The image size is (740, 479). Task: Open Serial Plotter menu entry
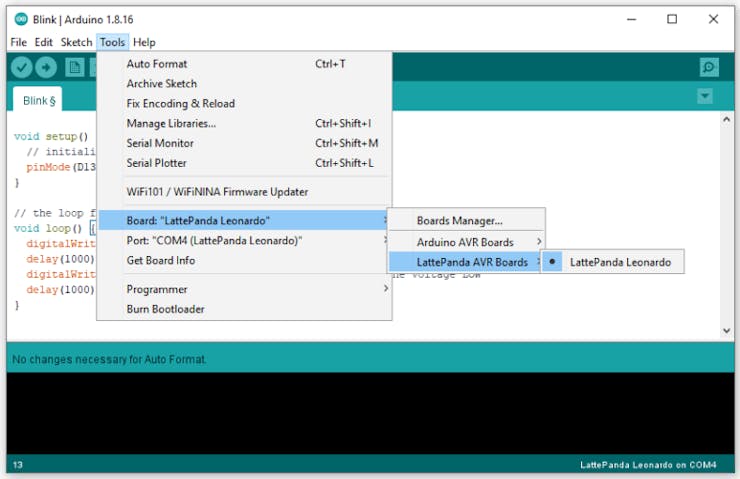tap(244, 163)
